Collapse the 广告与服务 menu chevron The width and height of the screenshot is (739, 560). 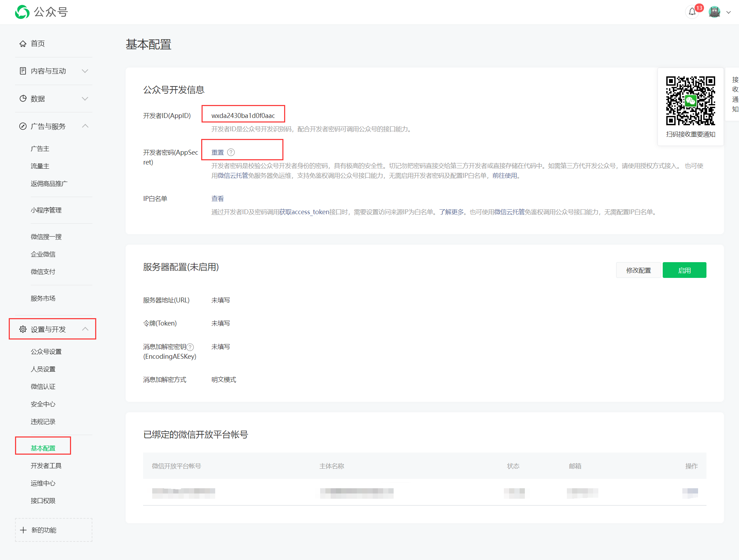click(85, 126)
